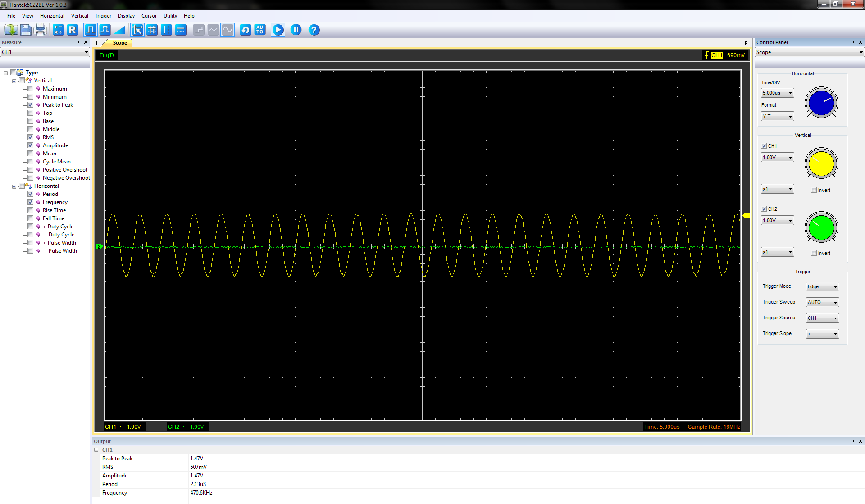The width and height of the screenshot is (865, 504).
Task: Open the CH1 x1 probe dropdown
Action: [x=778, y=189]
